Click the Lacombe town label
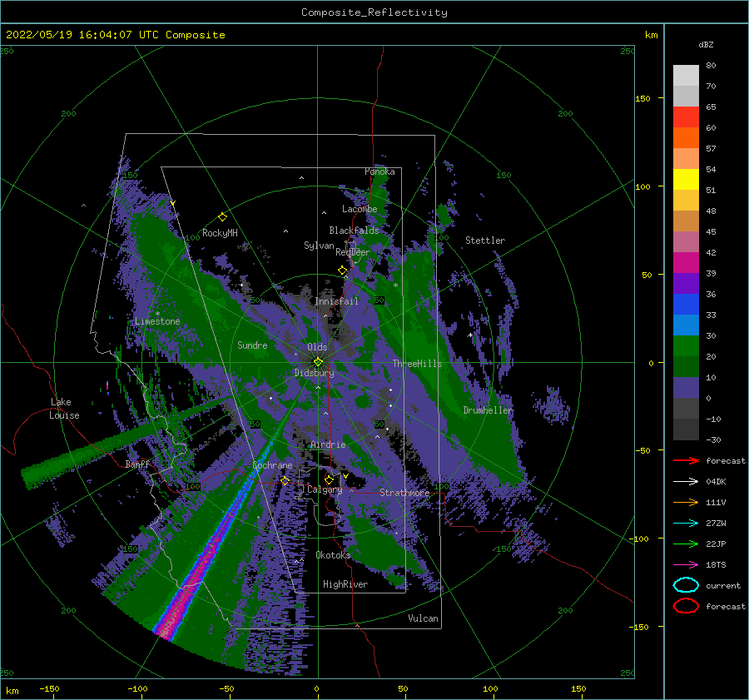The height and width of the screenshot is (700, 749). [x=360, y=209]
